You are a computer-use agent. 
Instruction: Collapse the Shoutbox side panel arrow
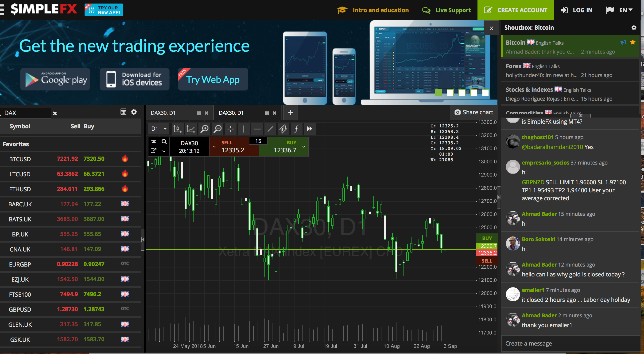point(499,197)
